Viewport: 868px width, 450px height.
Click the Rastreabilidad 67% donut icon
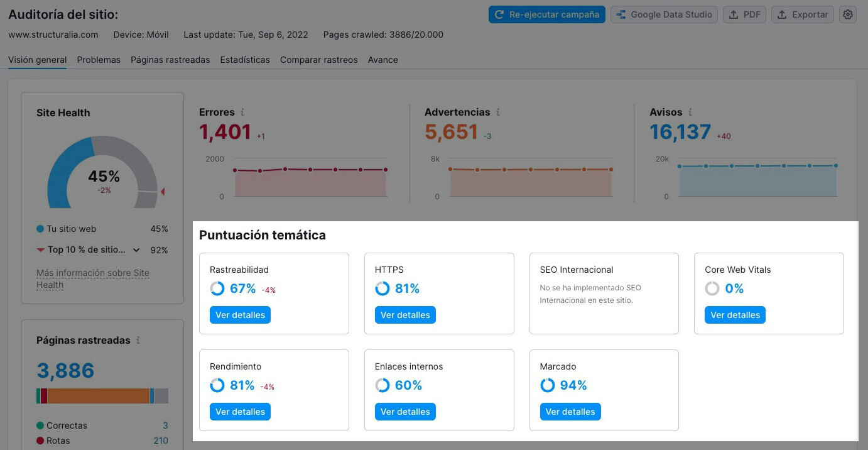[x=217, y=288]
